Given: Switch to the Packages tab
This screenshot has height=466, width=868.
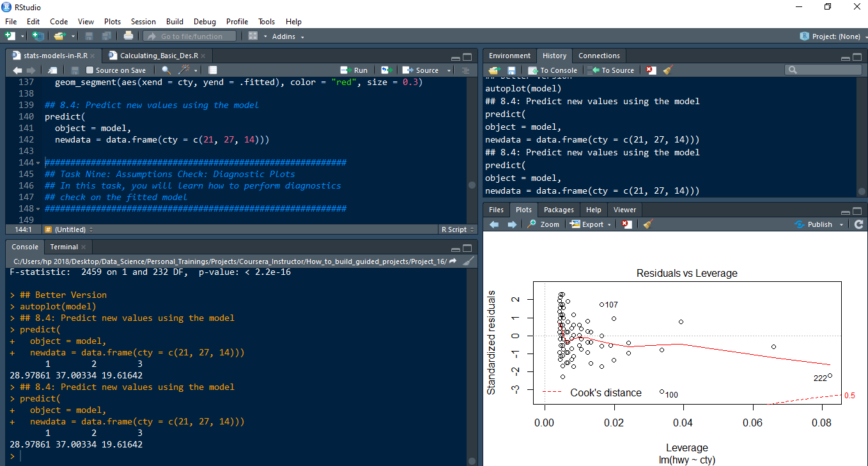Looking at the screenshot, I should pyautogui.click(x=559, y=210).
